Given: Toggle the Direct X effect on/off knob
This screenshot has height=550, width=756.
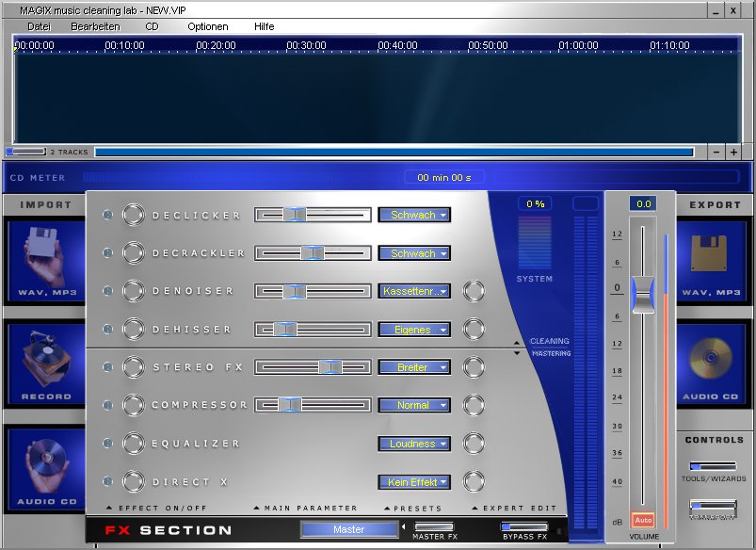Looking at the screenshot, I should 133,481.
